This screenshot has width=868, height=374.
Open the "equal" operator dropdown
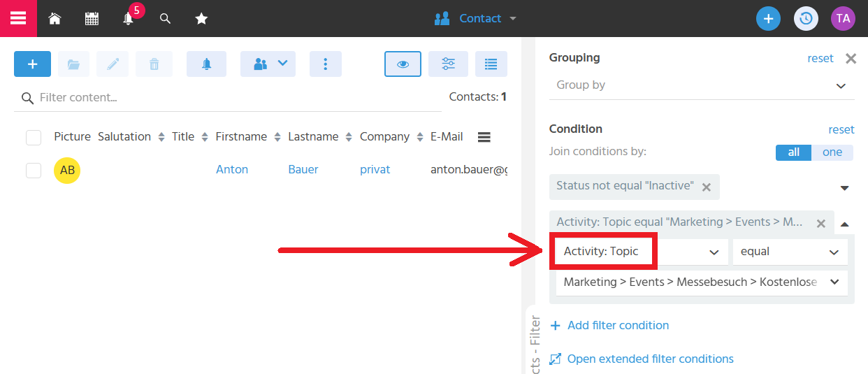pos(789,252)
